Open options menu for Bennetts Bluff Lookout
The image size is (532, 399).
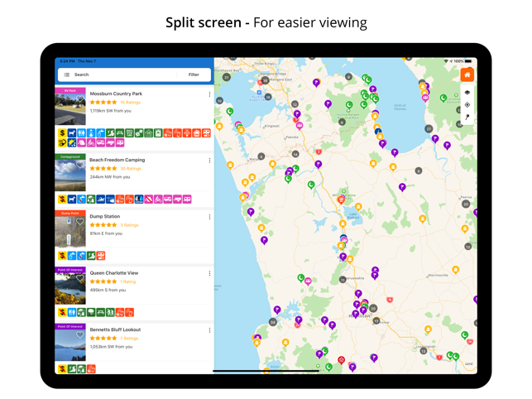209,330
